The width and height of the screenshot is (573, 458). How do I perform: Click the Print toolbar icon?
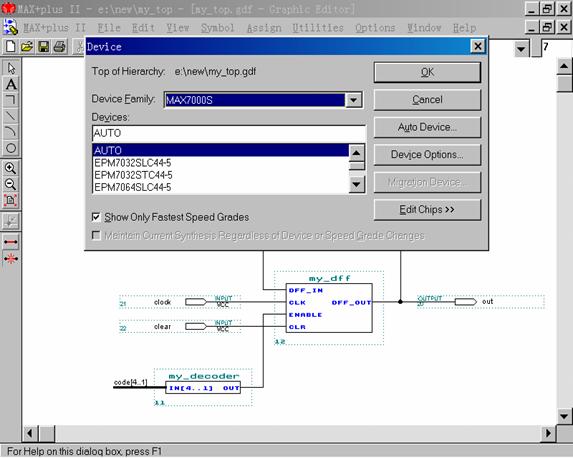pyautogui.click(x=60, y=47)
